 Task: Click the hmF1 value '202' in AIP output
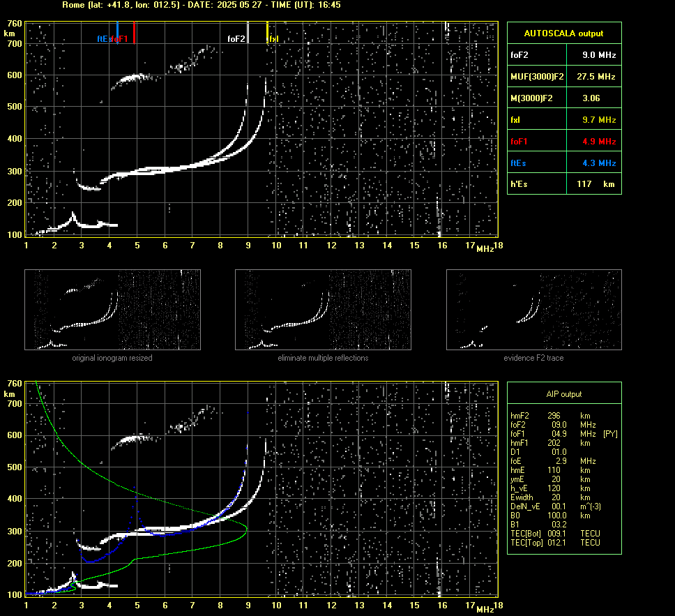(x=554, y=443)
